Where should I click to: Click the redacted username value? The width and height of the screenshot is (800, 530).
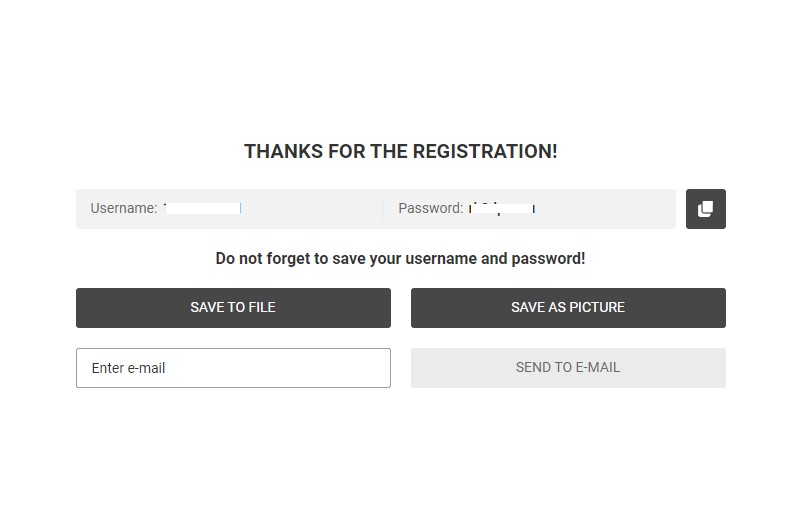[203, 208]
